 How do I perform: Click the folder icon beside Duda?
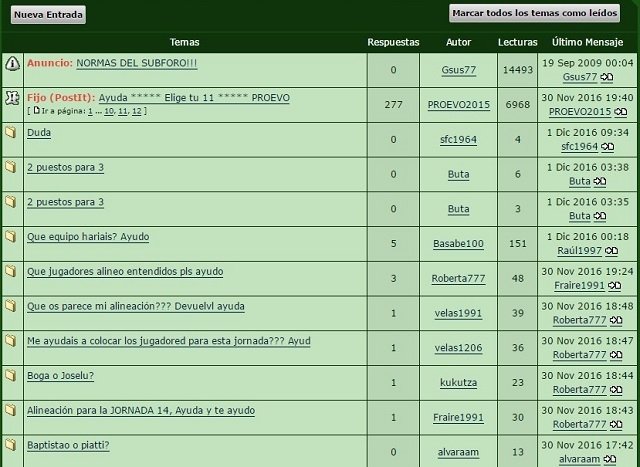tap(11, 132)
